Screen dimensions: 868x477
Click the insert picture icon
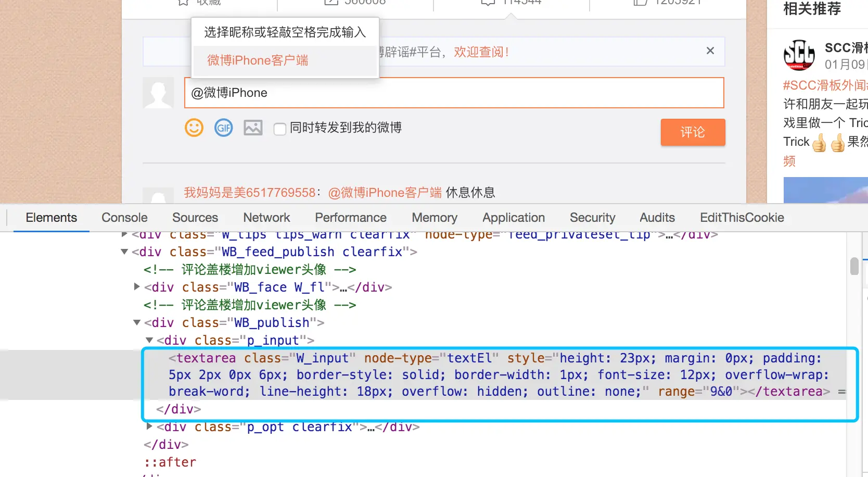click(253, 128)
